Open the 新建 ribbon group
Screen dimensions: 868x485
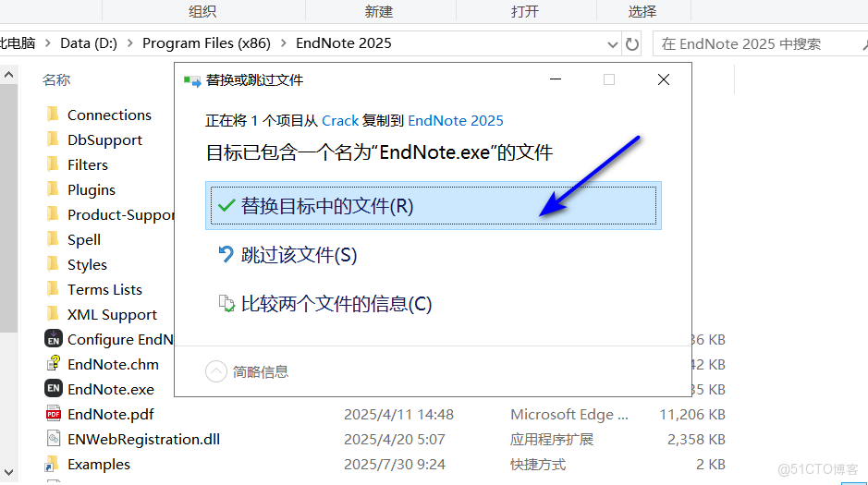(379, 11)
